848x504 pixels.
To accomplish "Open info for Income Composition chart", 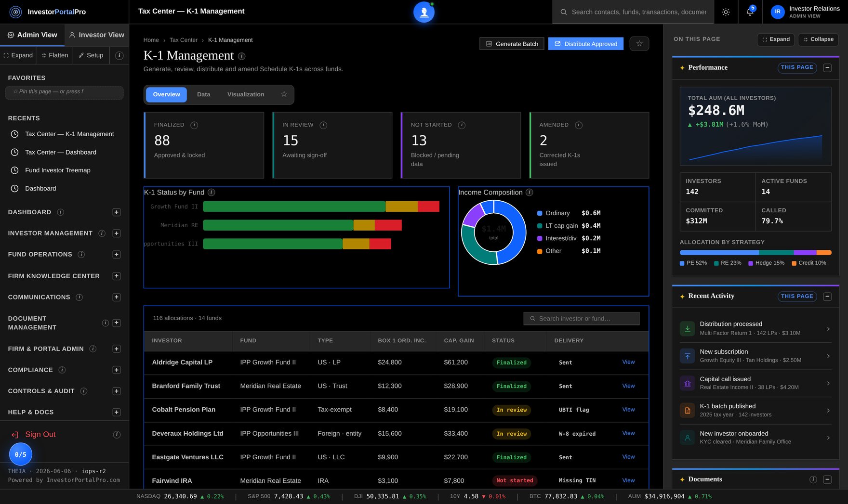I will 530,193.
